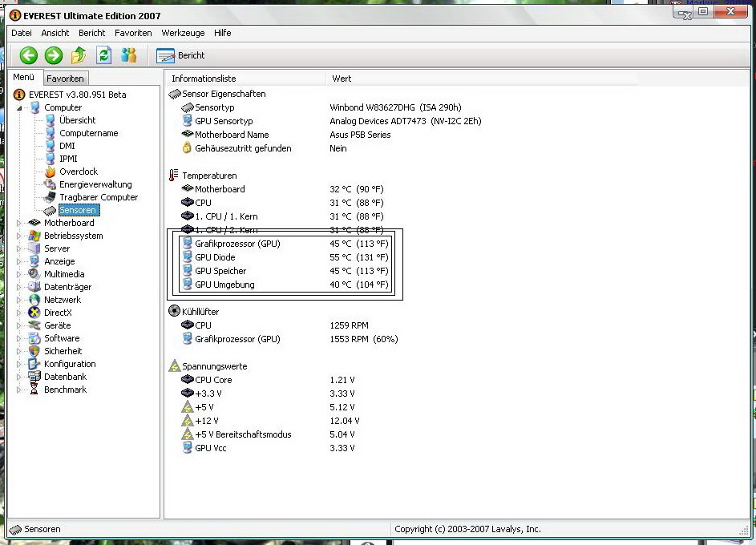This screenshot has height=545, width=756.
Task: Expand the DirectX tree node
Action: coord(18,313)
